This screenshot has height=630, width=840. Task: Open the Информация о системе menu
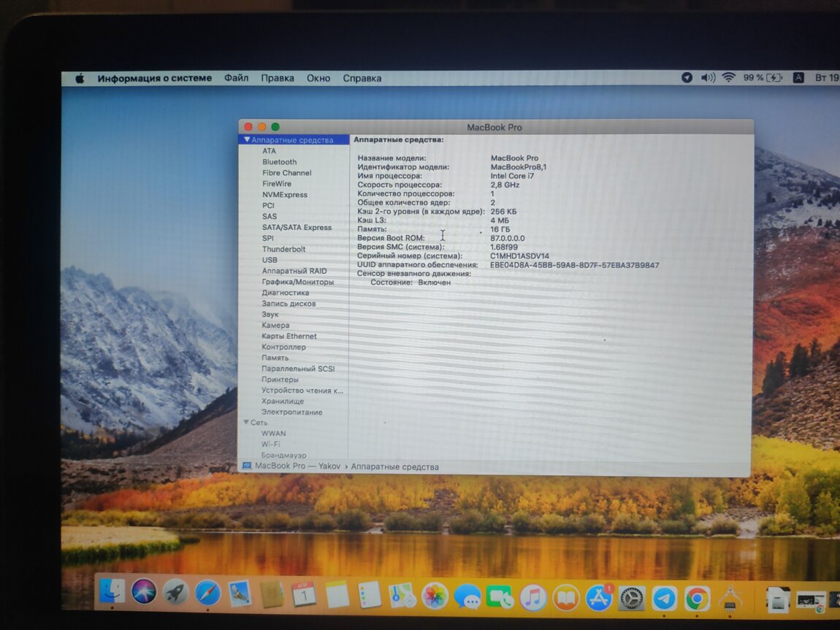154,78
